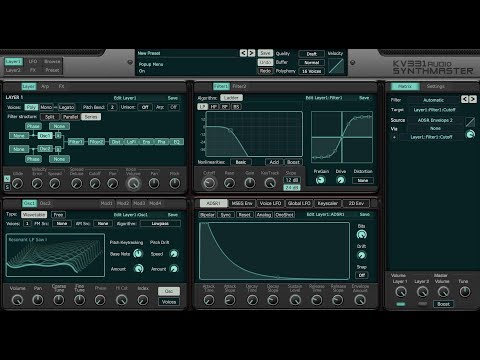Open the filter Algorithm dropdown showing Ladder
The width and height of the screenshot is (480, 360).
pos(231,98)
